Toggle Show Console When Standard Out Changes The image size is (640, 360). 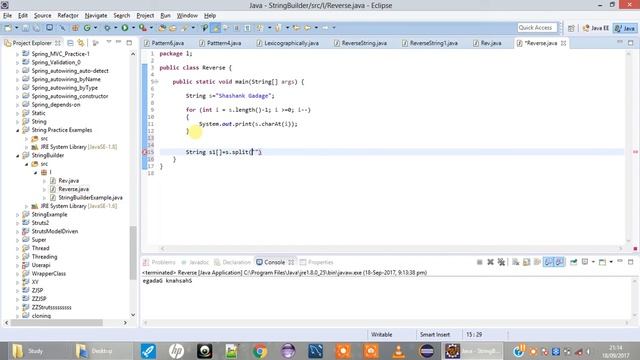[548, 262]
